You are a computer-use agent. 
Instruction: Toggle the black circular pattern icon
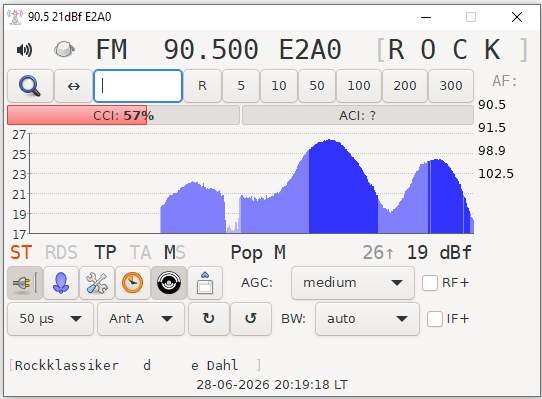pos(169,283)
